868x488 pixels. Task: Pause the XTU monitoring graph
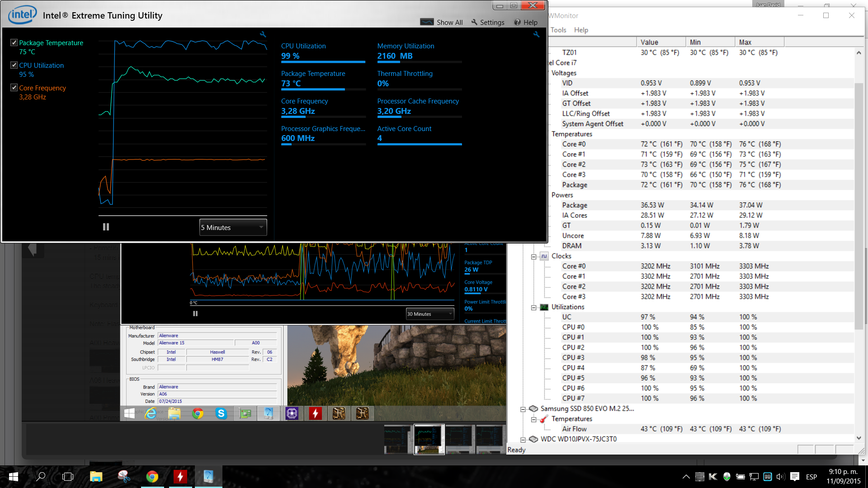point(106,227)
